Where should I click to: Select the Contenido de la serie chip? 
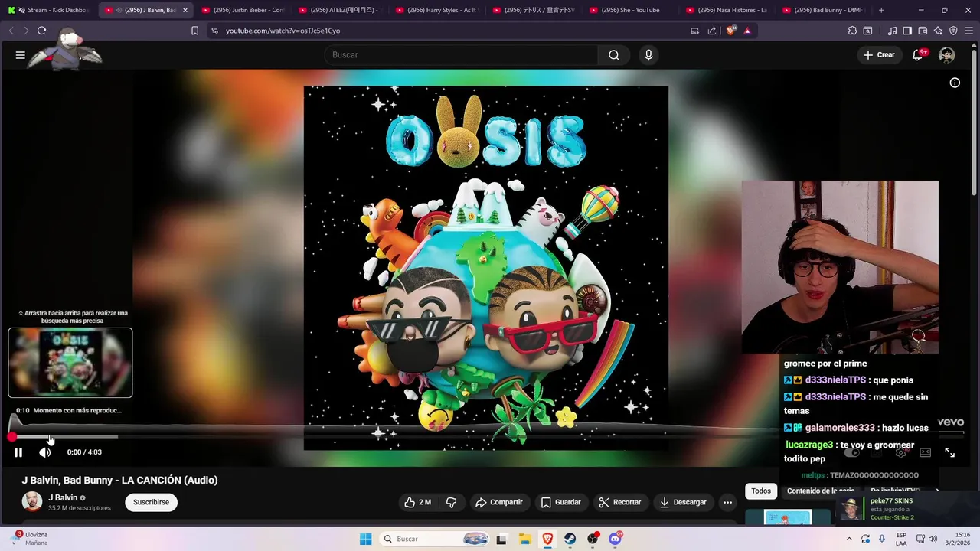tap(820, 491)
